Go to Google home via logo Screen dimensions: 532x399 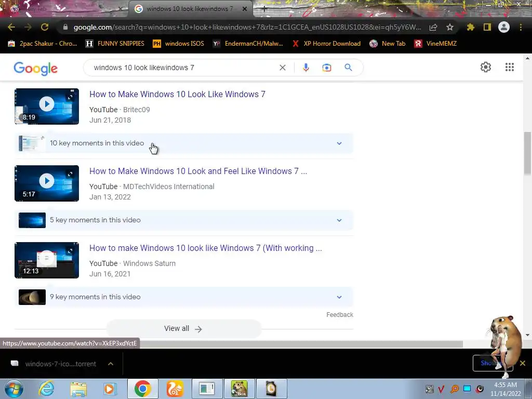[36, 69]
